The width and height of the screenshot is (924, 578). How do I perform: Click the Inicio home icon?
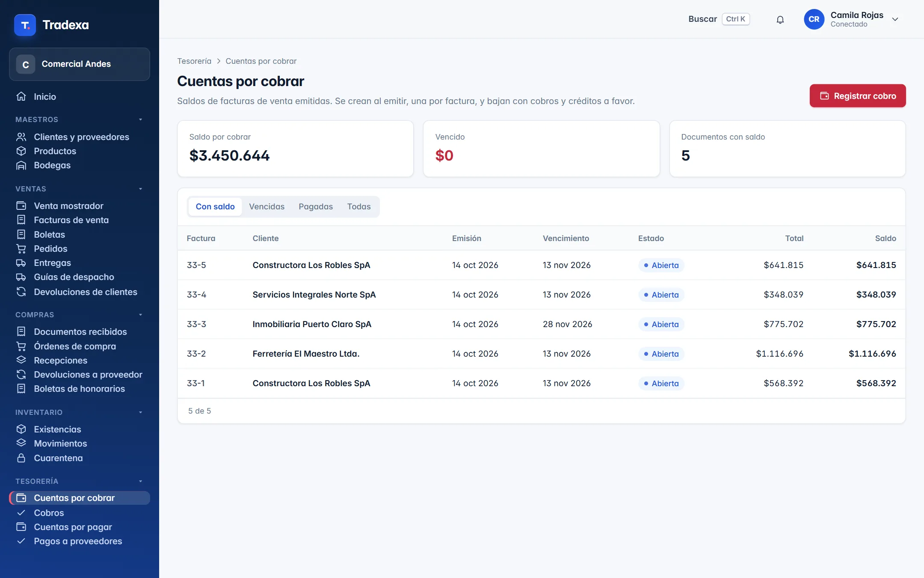(x=21, y=96)
